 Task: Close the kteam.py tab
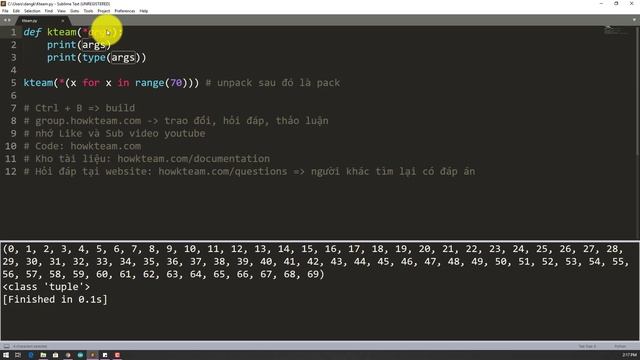[x=62, y=20]
